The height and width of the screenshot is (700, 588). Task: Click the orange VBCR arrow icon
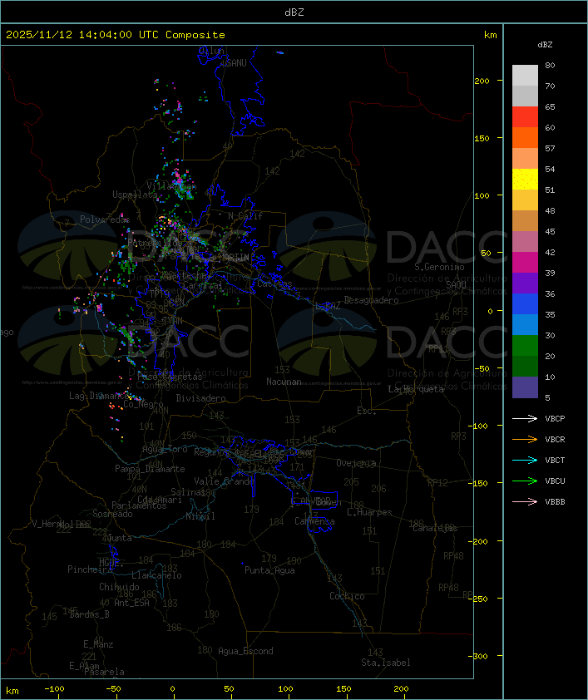pos(525,439)
